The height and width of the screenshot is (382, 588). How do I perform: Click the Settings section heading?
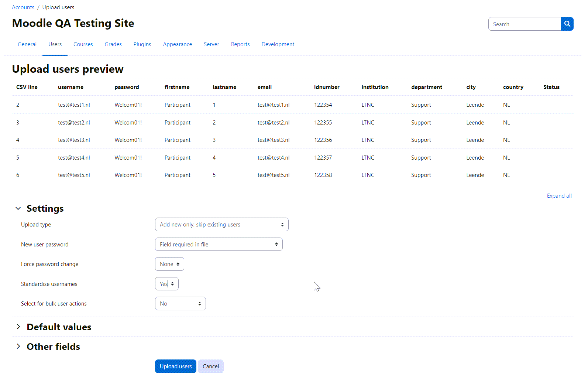(45, 208)
